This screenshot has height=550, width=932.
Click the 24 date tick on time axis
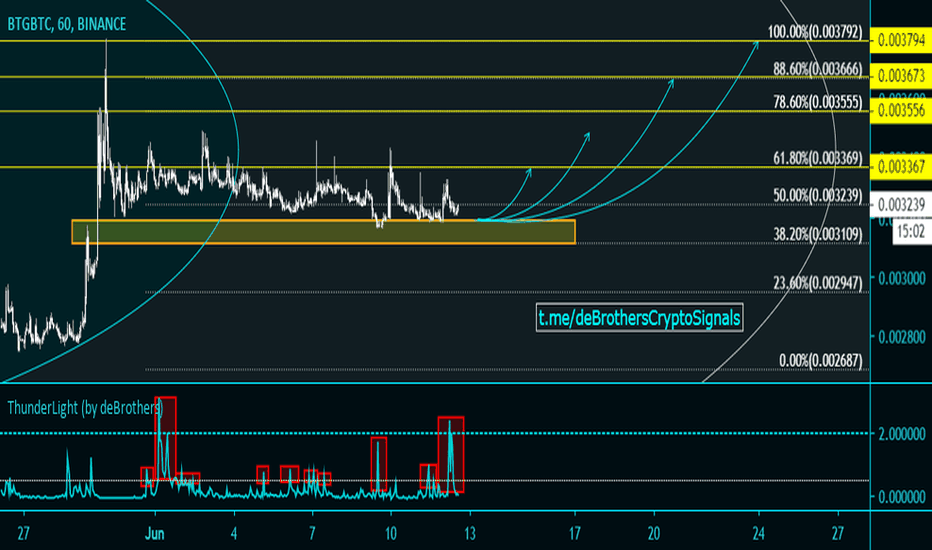tap(758, 533)
